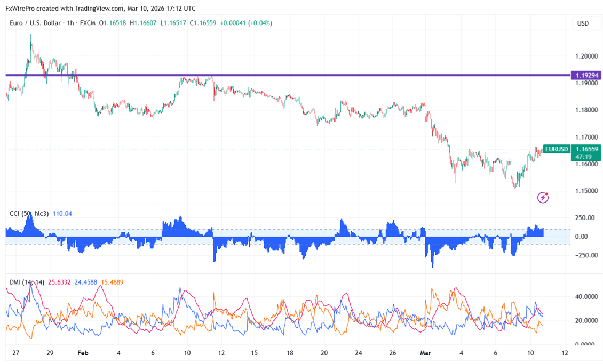This screenshot has height=364, width=603.
Task: Click the open value O1.16518
Action: (x=113, y=23)
